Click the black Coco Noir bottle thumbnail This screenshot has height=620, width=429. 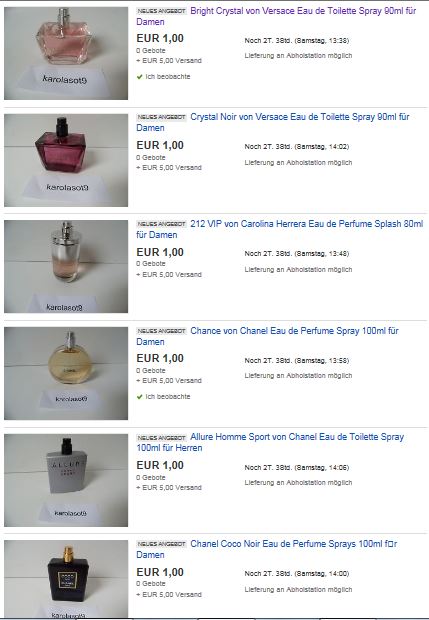coord(66,579)
